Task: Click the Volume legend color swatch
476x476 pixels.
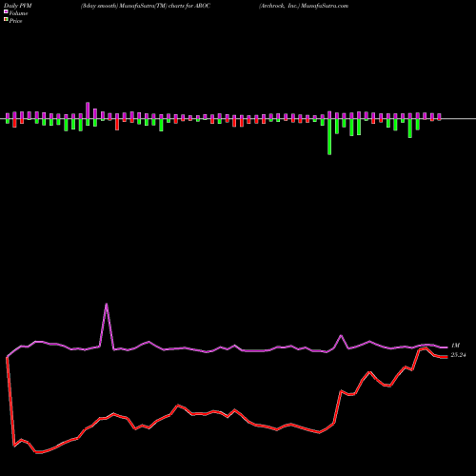Action: (x=6, y=11)
